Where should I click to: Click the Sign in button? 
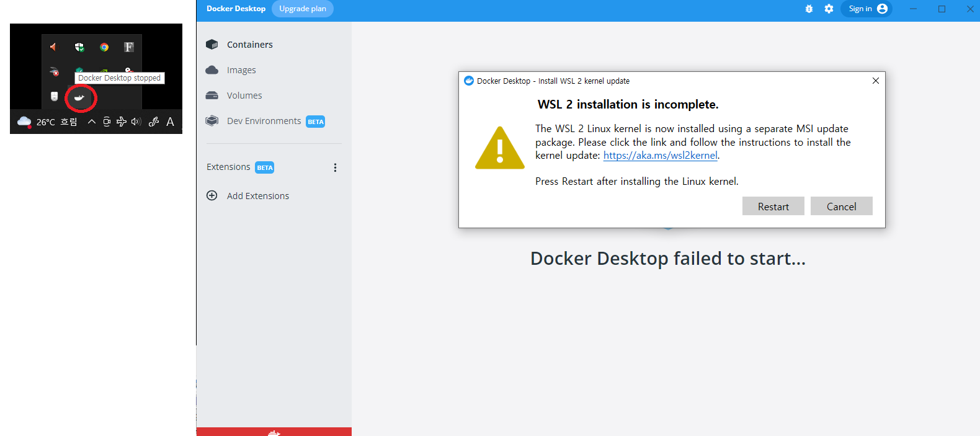pyautogui.click(x=866, y=9)
